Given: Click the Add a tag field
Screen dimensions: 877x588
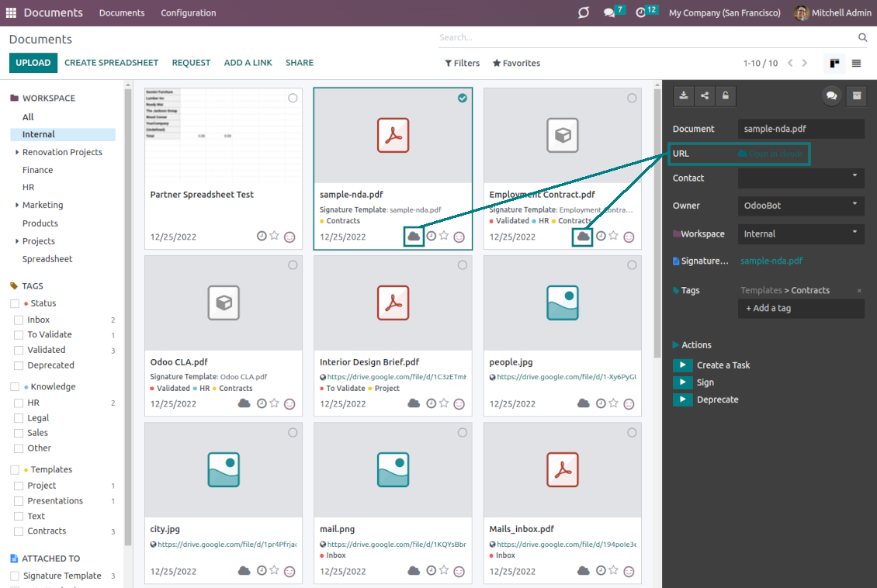Looking at the screenshot, I should click(801, 309).
